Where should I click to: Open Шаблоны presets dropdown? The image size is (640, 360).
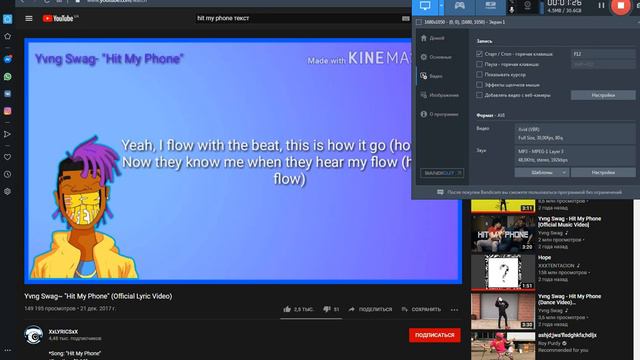click(541, 173)
